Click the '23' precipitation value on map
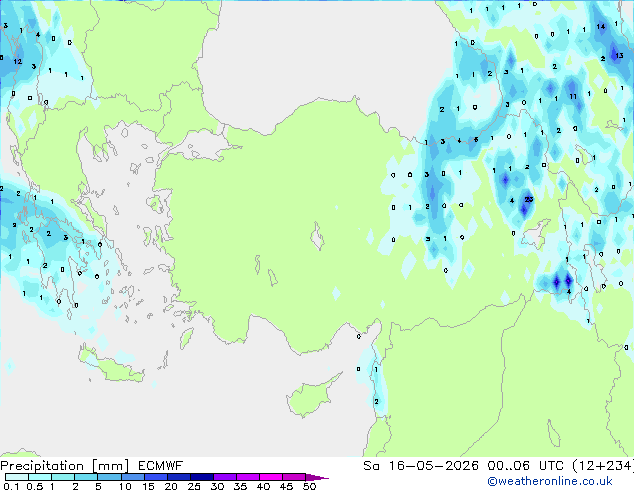Image resolution: width=634 pixels, height=490 pixels. 528,199
